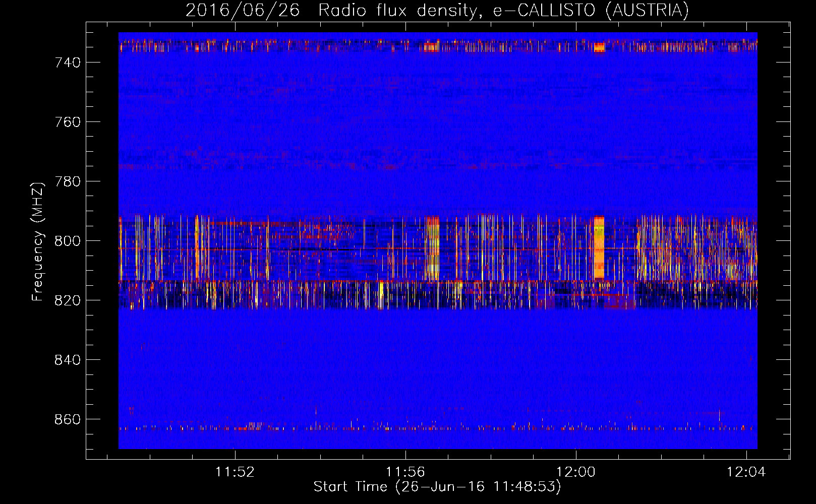Click the 'Start Time (26-Jun-16 11:48:53)' label
Screen dimensions: 816x504
(x=437, y=487)
